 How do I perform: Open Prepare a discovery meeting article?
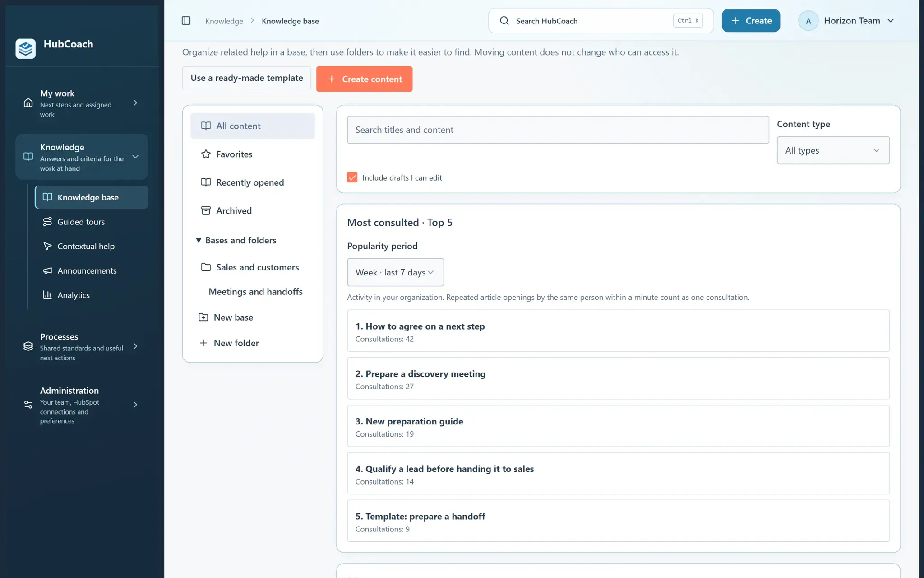point(618,378)
